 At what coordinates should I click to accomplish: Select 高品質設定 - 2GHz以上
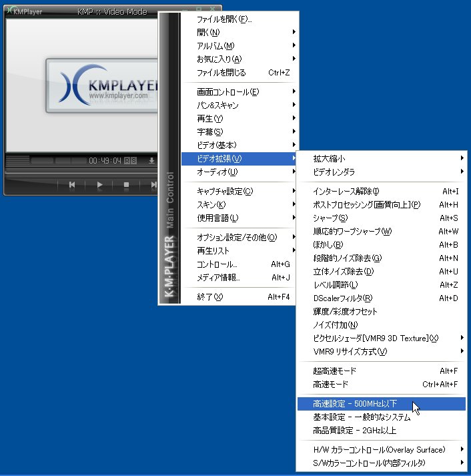click(382, 431)
